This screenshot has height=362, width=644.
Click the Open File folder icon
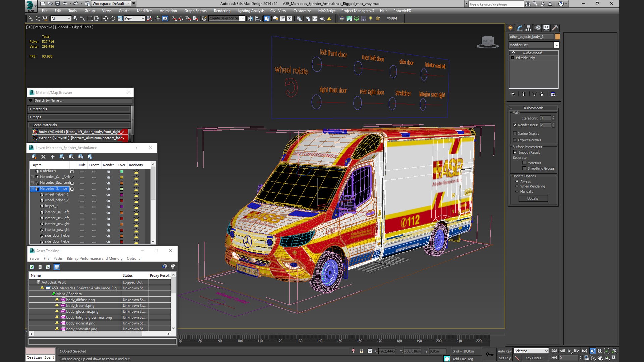(x=50, y=4)
